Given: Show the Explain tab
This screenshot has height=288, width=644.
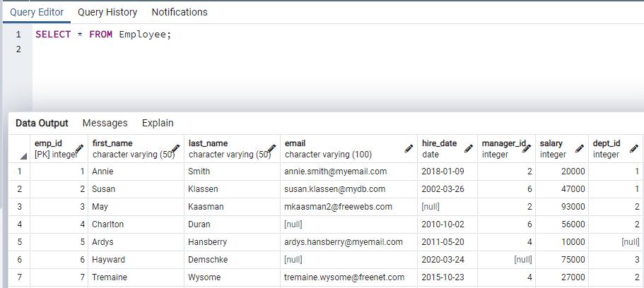Looking at the screenshot, I should [x=158, y=123].
